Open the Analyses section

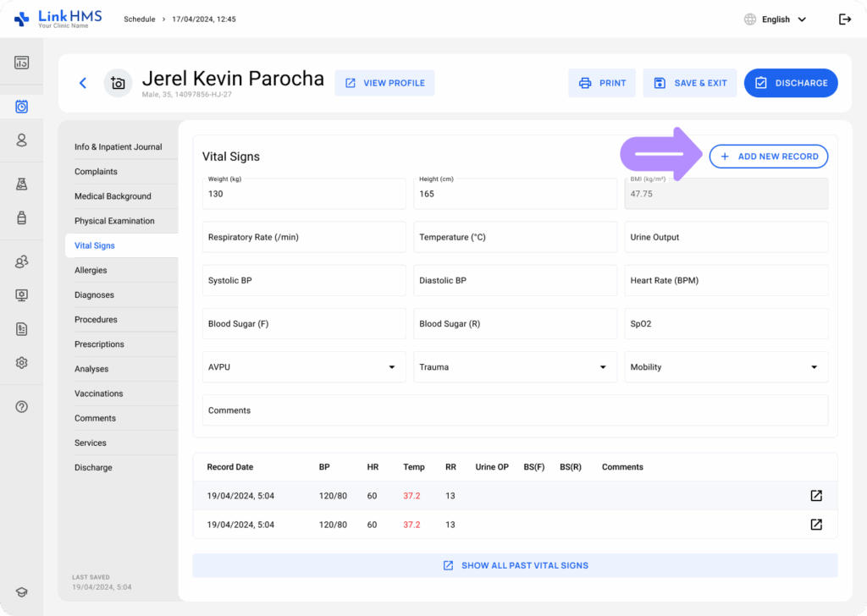click(91, 369)
